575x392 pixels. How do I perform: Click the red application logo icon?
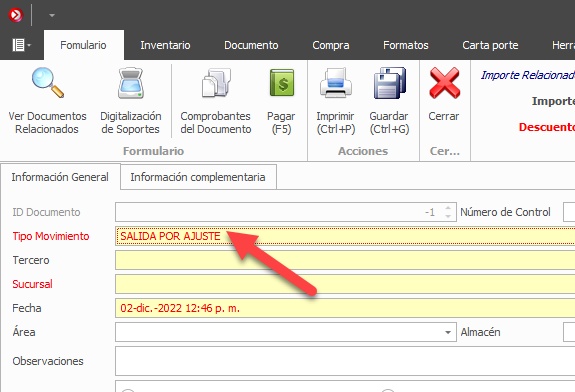pyautogui.click(x=15, y=15)
